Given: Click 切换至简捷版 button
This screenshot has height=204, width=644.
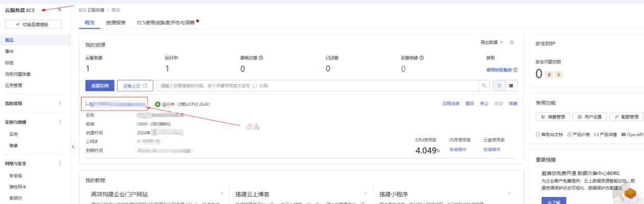Looking at the screenshot, I should point(33,24).
